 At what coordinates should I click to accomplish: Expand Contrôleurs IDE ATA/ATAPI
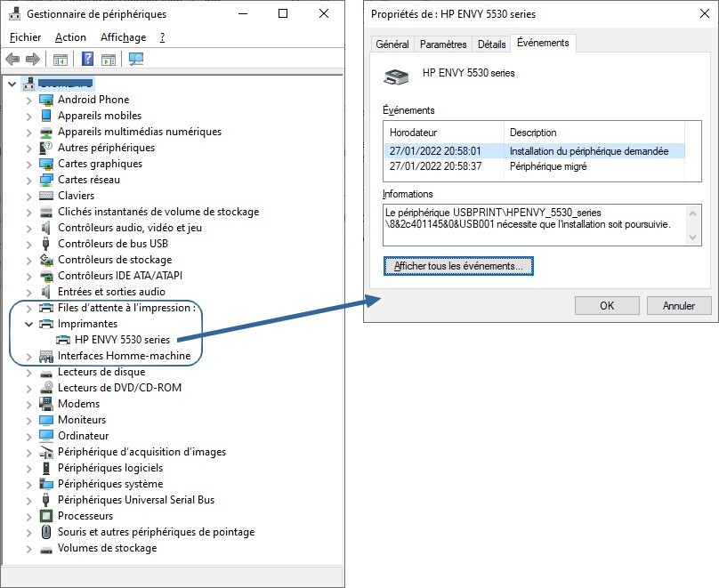tap(28, 277)
